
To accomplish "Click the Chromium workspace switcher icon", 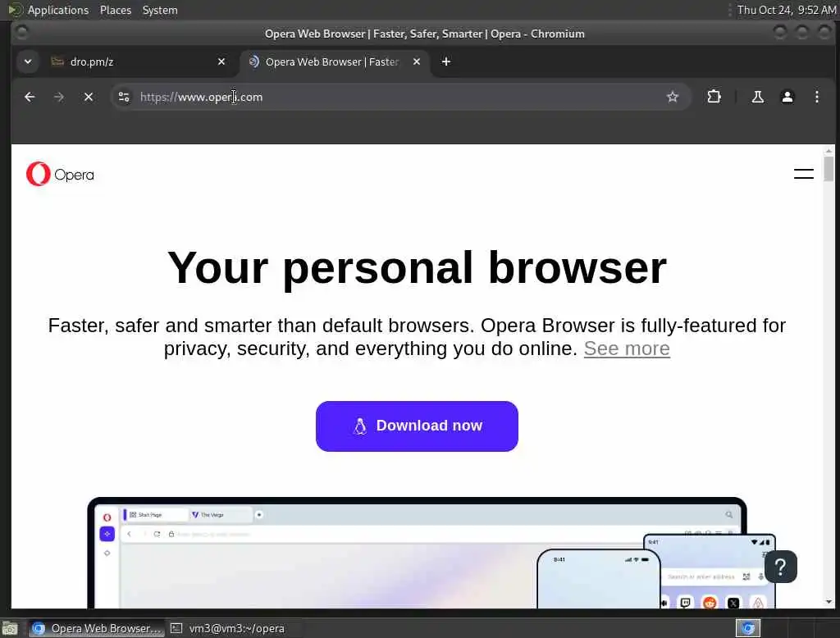I will tap(748, 628).
